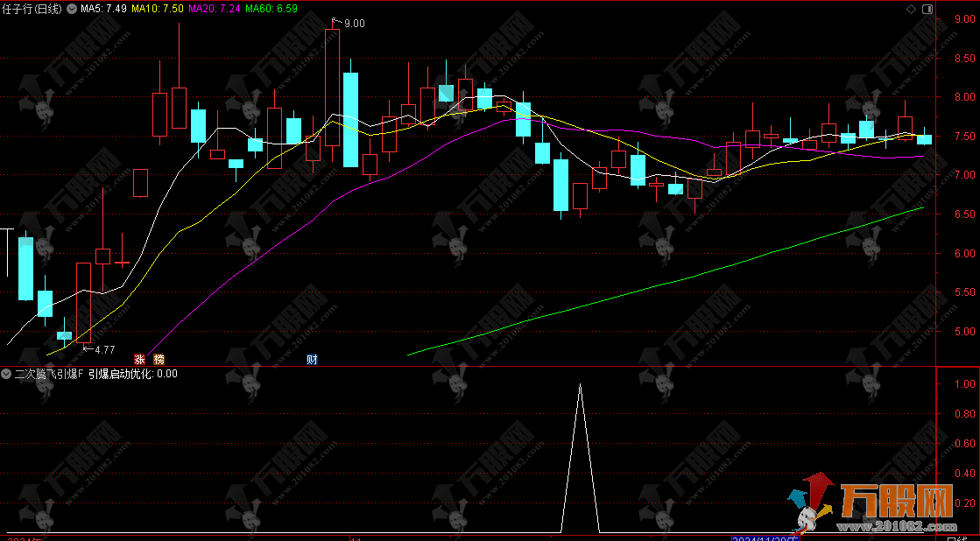This screenshot has width=980, height=541.
Task: Click the 9.00 high price annotation on chart
Action: (355, 23)
